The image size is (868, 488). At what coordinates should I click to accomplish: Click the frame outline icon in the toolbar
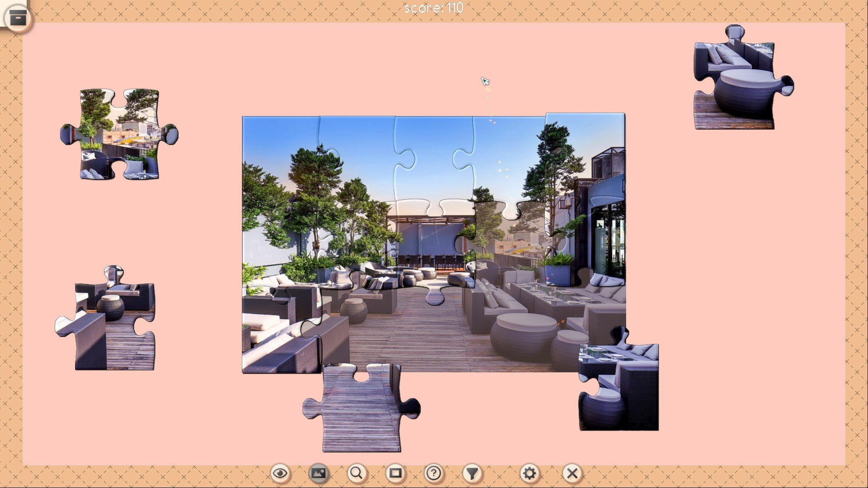click(x=396, y=473)
